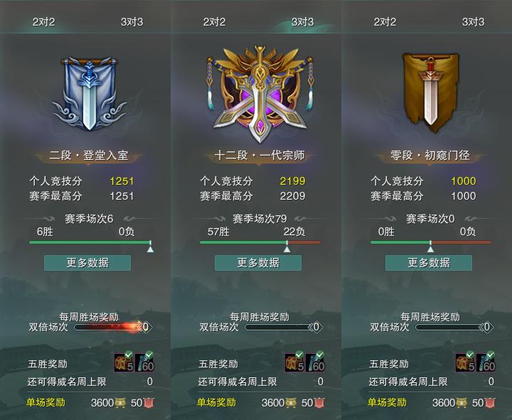The width and height of the screenshot is (512, 420).
Task: Click the win-loss bar marker in middle panel
Action: [287, 247]
